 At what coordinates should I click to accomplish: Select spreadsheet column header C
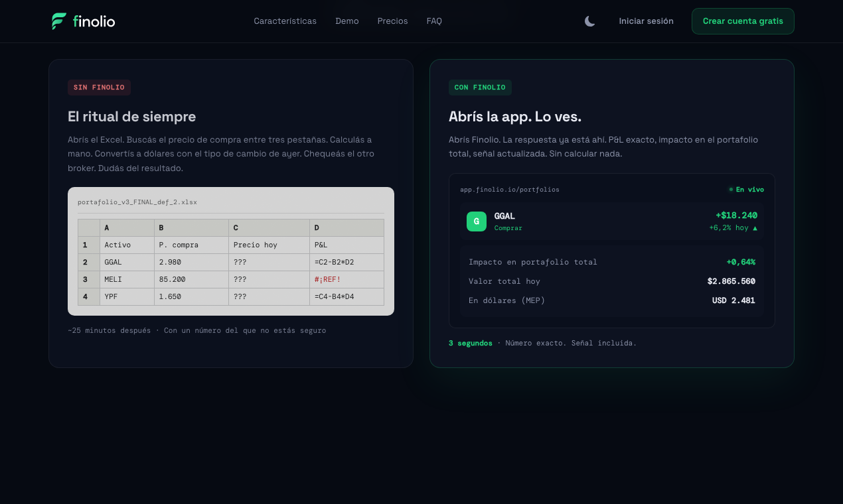coord(269,228)
